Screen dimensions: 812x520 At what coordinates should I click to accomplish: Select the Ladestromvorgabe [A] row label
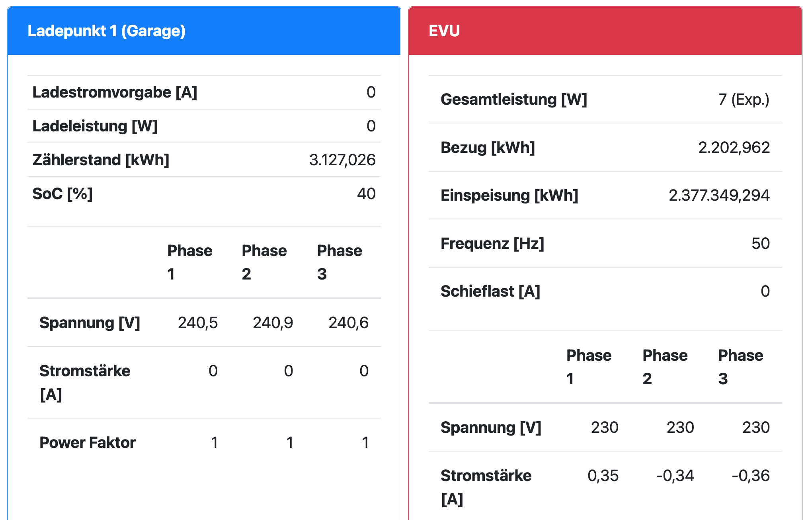(115, 92)
